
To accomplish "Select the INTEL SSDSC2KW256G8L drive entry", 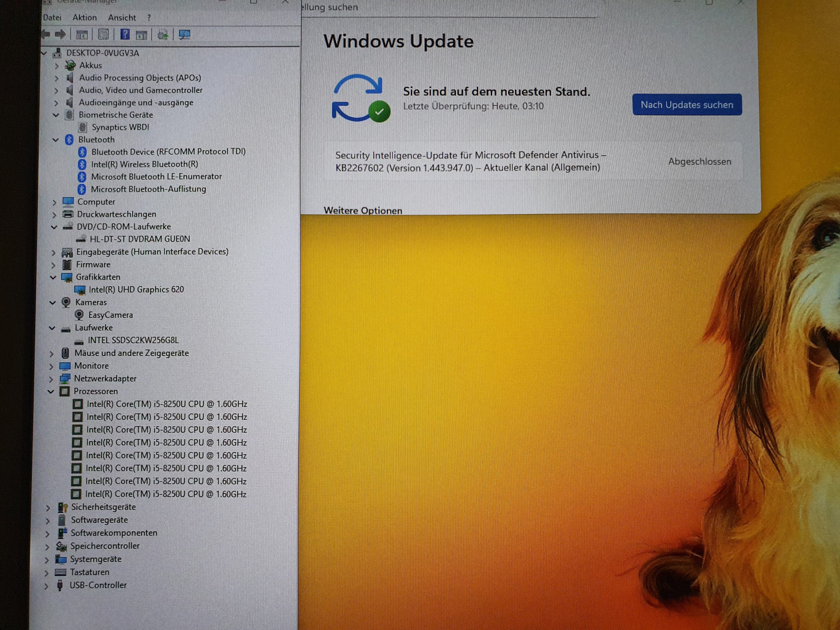I will [x=133, y=340].
